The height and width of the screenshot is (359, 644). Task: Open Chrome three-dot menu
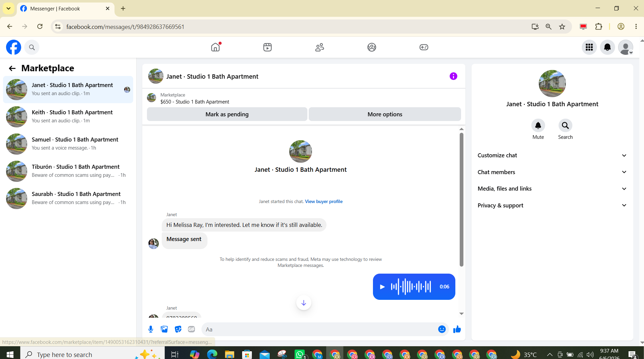click(636, 27)
